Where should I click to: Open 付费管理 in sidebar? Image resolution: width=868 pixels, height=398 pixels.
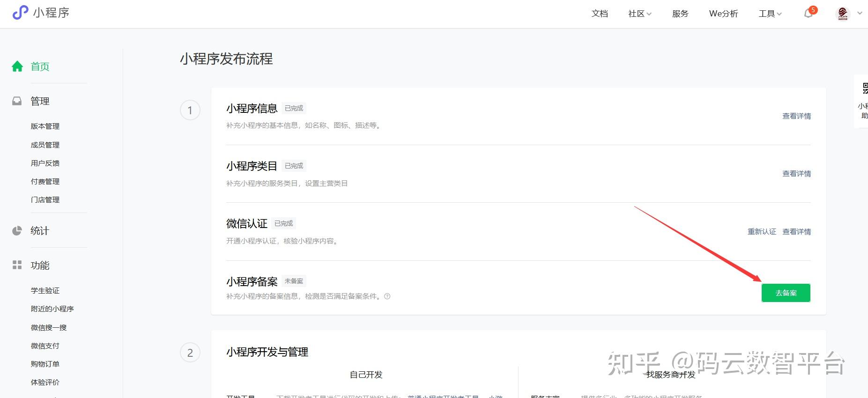coord(45,182)
